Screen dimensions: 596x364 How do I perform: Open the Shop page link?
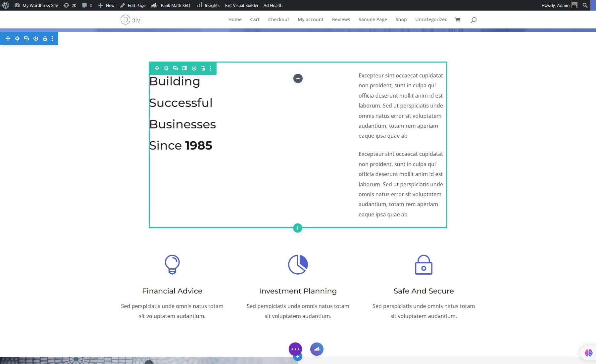click(x=401, y=20)
